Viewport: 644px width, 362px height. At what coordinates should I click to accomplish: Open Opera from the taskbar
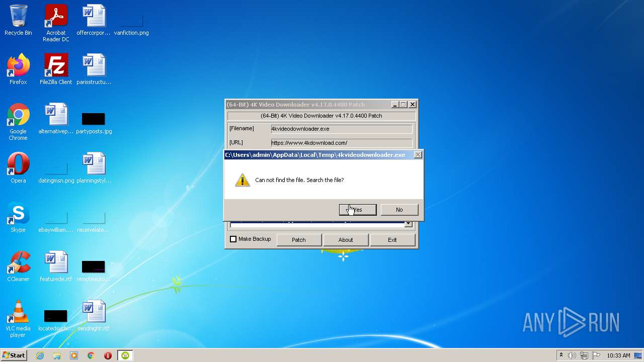click(108, 355)
